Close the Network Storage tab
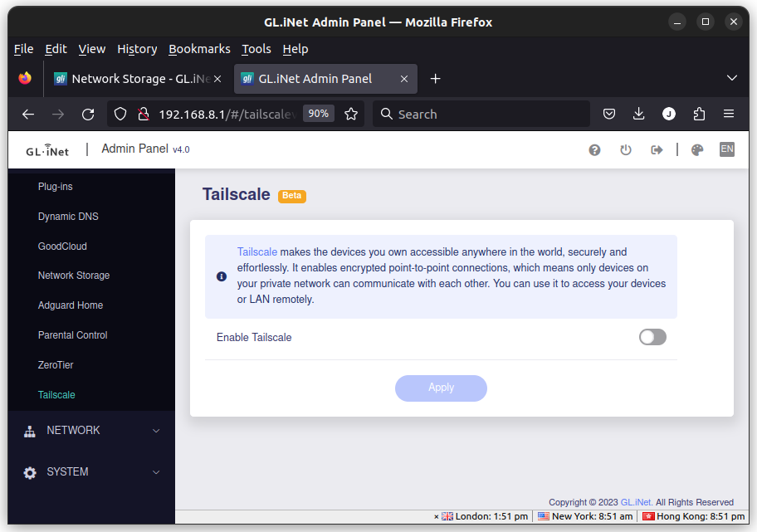The width and height of the screenshot is (757, 532). click(217, 79)
